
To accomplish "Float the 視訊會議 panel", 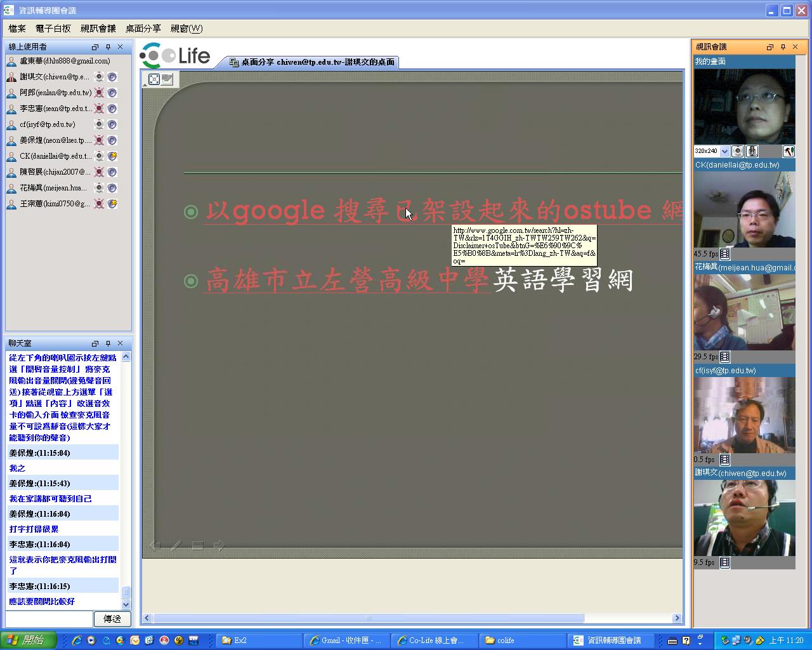I will 770,47.
